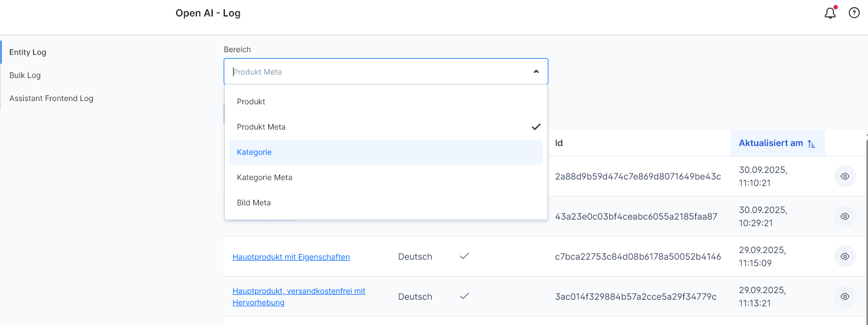Collapse the Bereich dropdown chevron
868x325 pixels.
pos(536,71)
